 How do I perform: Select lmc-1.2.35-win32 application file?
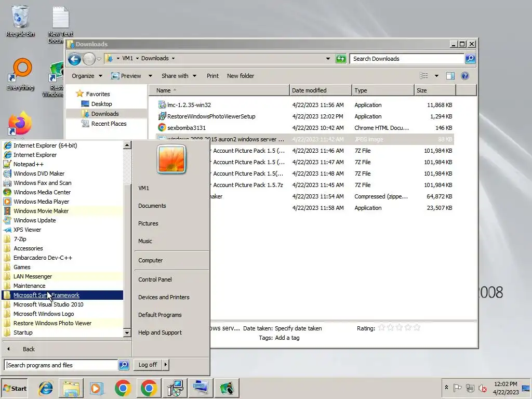(189, 105)
